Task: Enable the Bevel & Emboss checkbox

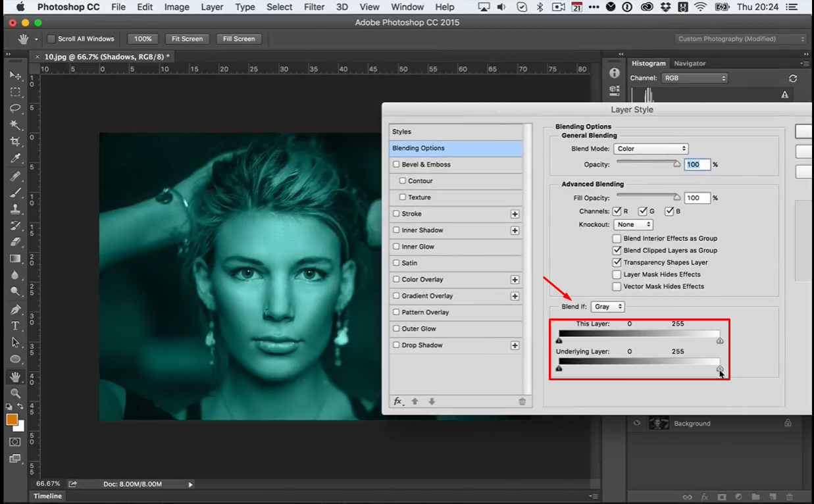Action: coord(396,164)
